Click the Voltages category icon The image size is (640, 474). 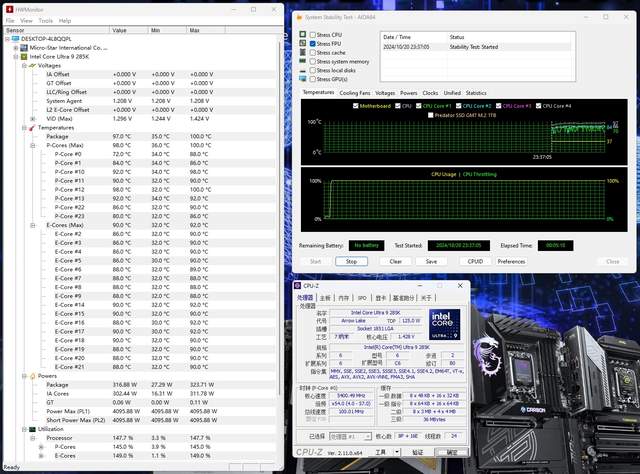(x=33, y=65)
